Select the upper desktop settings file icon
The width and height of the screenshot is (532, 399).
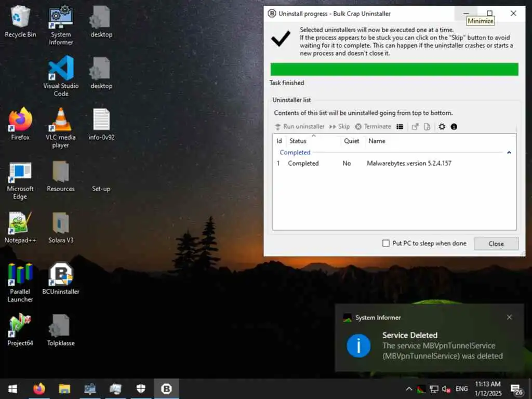(x=101, y=21)
